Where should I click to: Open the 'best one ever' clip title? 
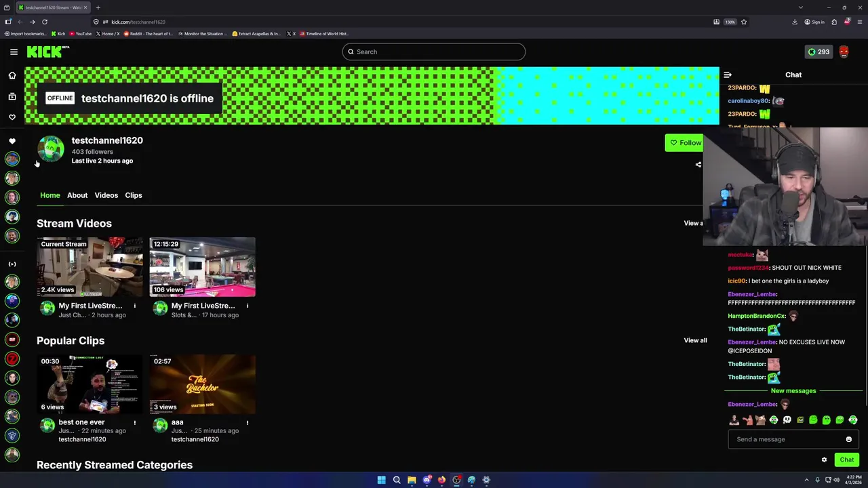point(81,422)
